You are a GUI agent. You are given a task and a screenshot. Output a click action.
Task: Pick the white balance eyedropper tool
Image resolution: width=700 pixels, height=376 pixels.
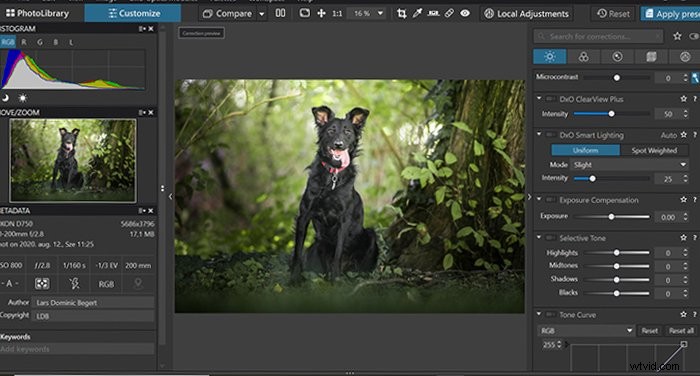(417, 13)
